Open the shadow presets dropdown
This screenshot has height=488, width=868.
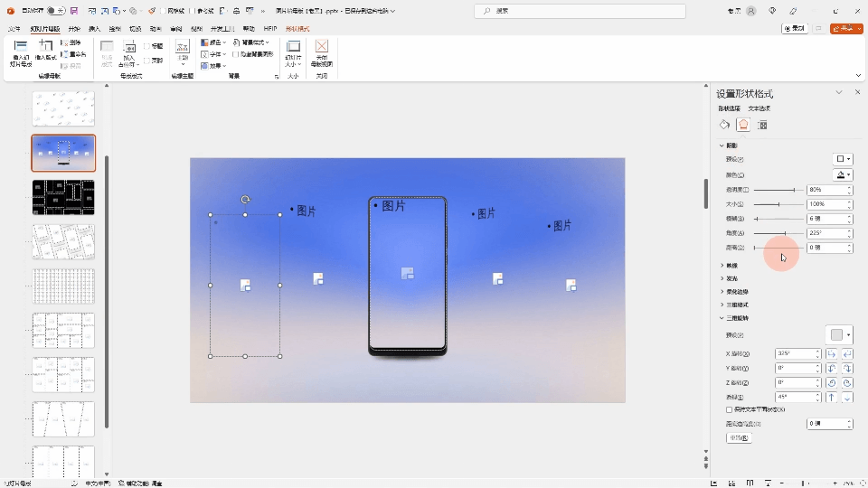click(x=842, y=160)
